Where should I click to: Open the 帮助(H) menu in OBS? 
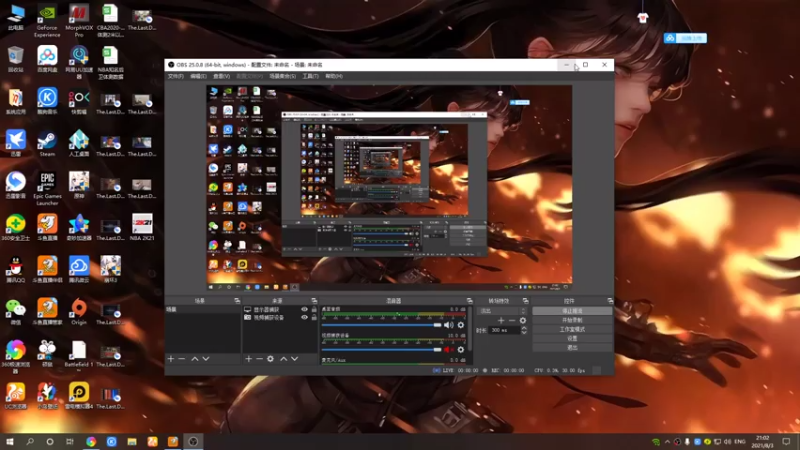(334, 76)
